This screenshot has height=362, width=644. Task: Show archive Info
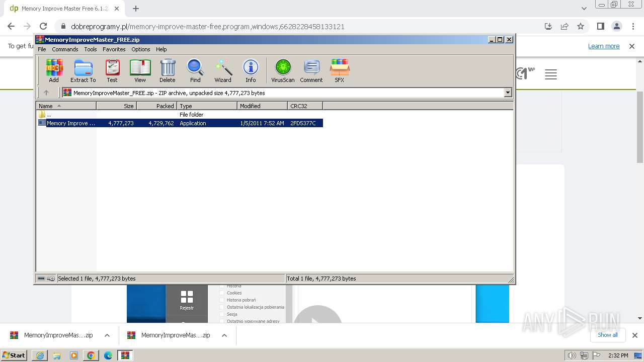[x=251, y=70]
